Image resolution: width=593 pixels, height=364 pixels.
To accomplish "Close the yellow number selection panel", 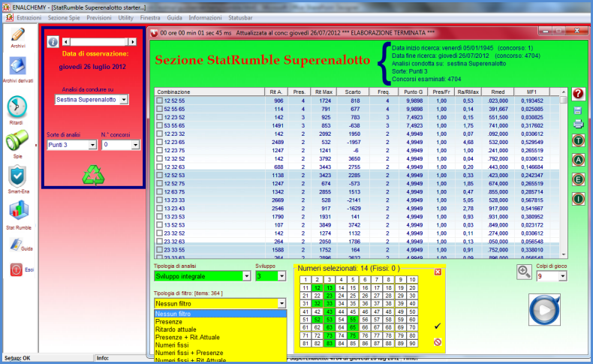I will point(438,272).
